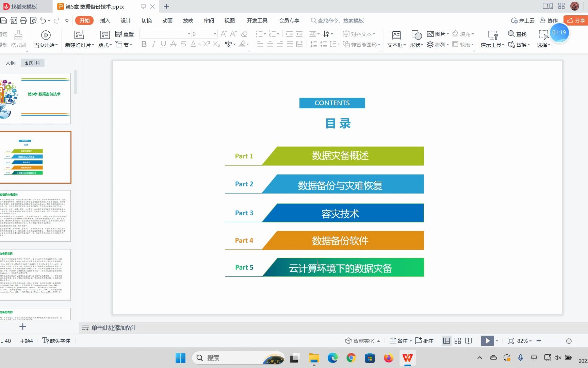
Task: Switch to Reading view
Action: (x=469, y=341)
